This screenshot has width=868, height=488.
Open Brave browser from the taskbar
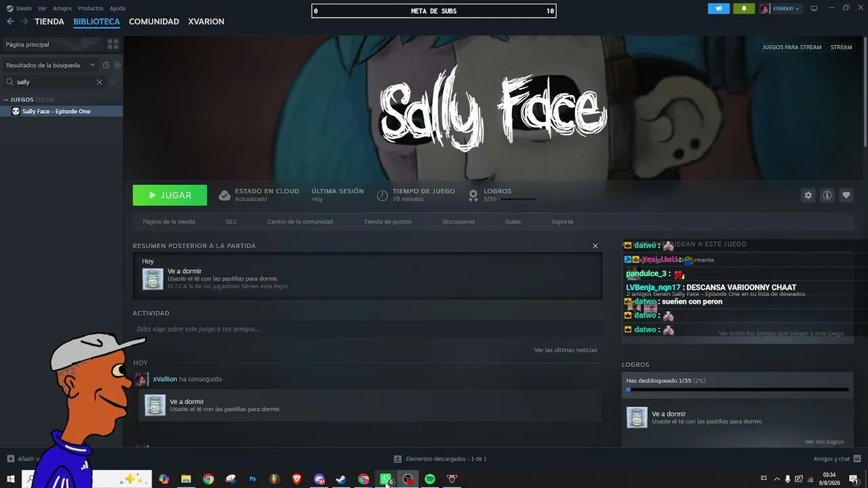click(x=297, y=479)
